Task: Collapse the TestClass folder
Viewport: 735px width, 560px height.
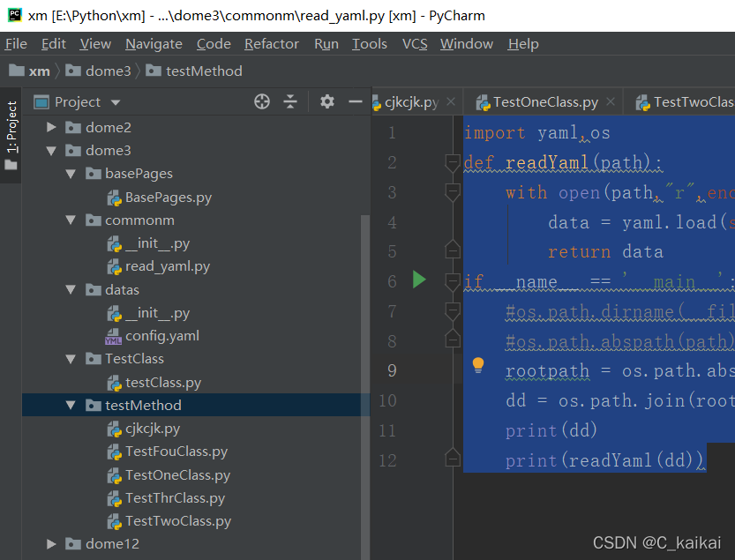Action: click(x=71, y=359)
